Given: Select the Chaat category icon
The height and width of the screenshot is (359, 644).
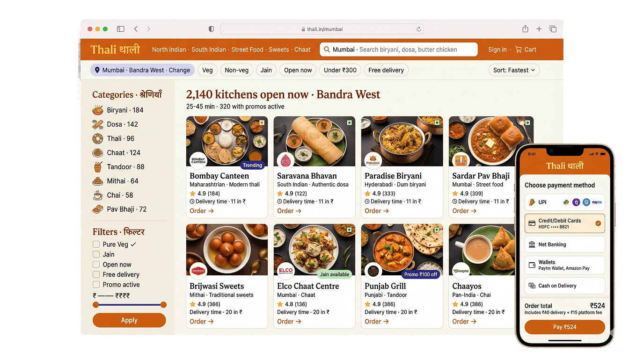Looking at the screenshot, I should [98, 153].
